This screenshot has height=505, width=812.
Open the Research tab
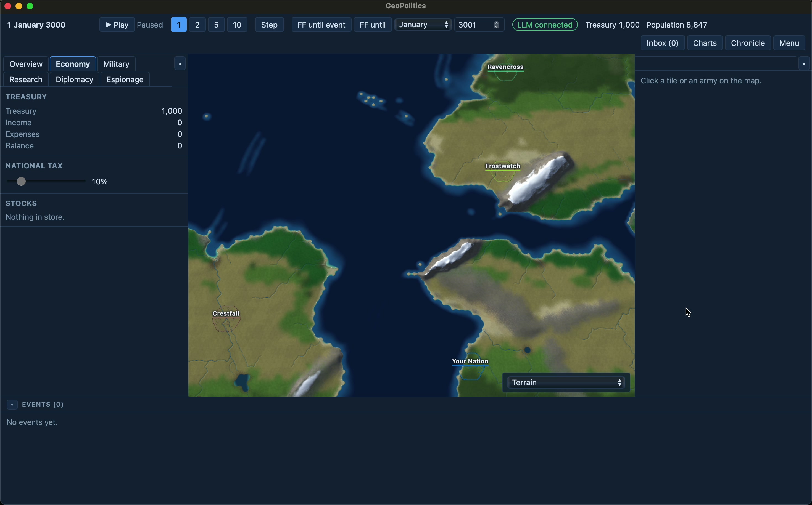coord(26,79)
